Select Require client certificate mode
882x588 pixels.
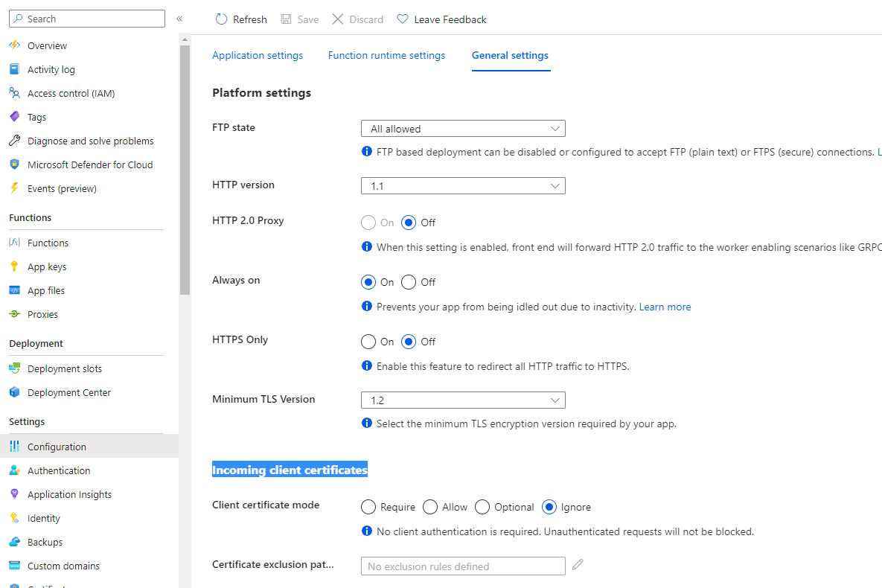point(368,507)
